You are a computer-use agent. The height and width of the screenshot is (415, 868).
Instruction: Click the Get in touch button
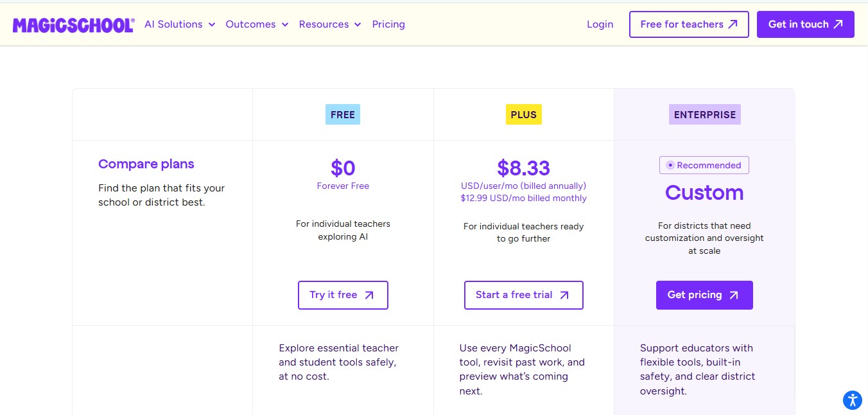806,24
